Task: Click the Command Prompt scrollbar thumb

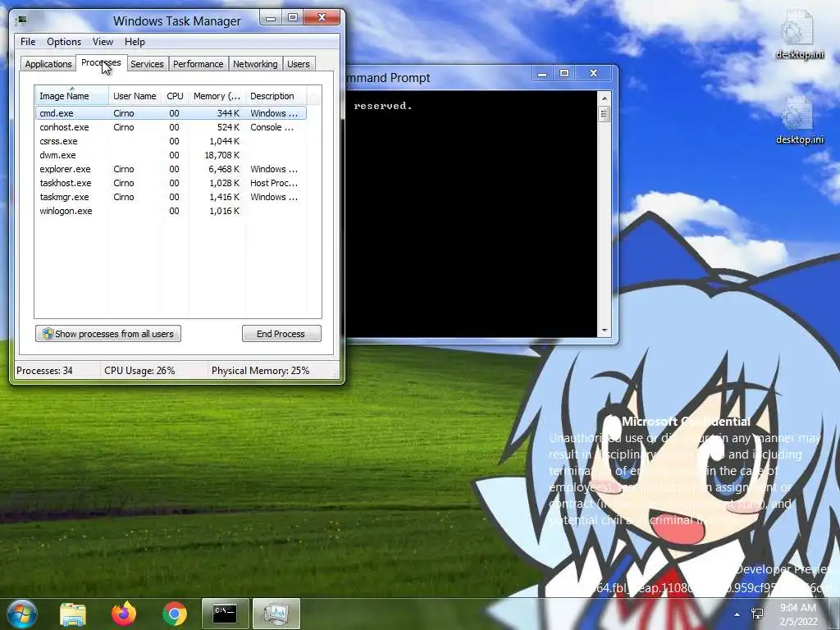Action: tap(605, 114)
